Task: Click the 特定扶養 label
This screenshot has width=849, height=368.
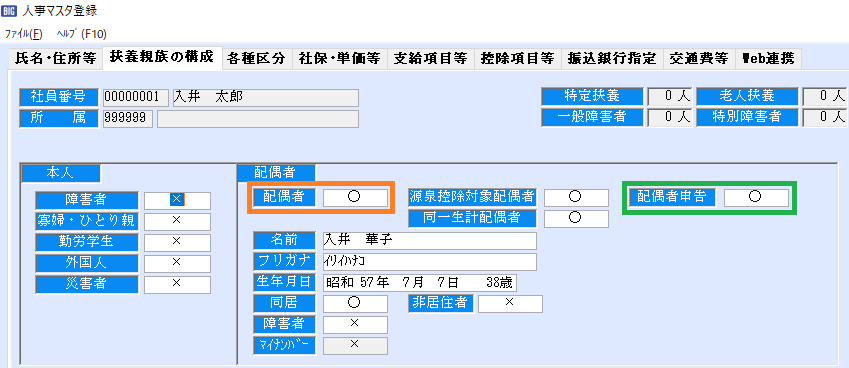Action: 592,97
